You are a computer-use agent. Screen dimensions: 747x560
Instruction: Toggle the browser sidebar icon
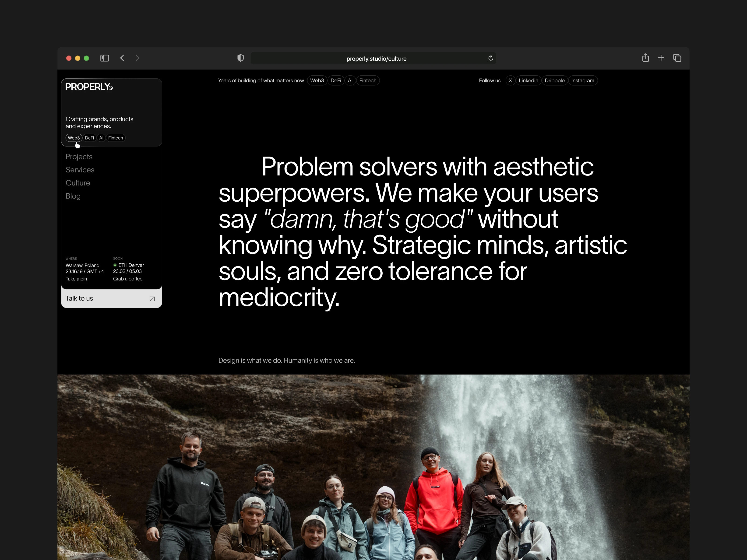tap(105, 58)
